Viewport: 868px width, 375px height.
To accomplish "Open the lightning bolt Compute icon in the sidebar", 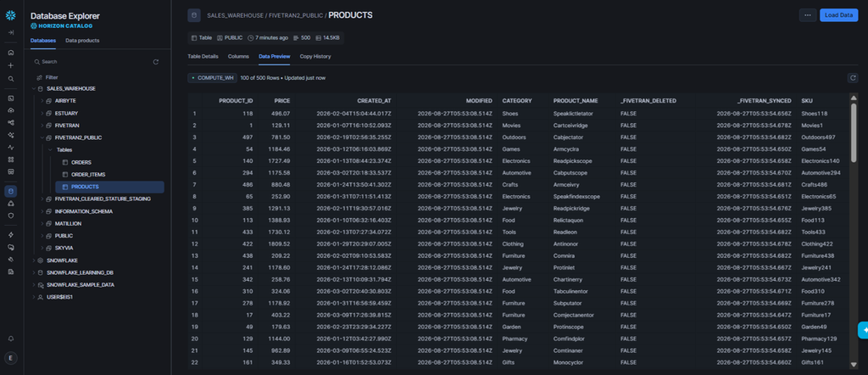I will (10, 235).
